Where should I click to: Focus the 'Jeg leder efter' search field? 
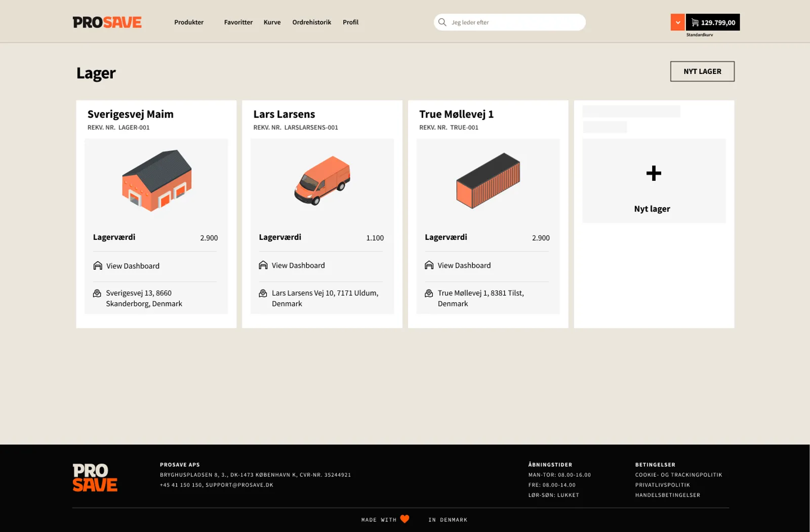pyautogui.click(x=510, y=22)
